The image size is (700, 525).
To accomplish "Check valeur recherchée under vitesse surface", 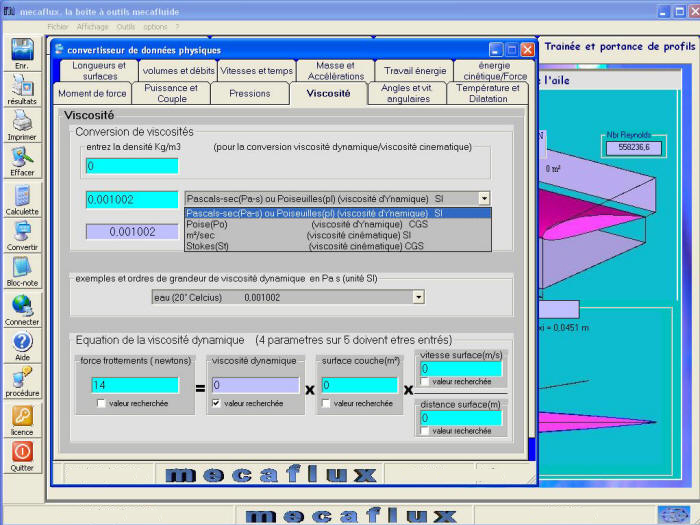I will 425,382.
